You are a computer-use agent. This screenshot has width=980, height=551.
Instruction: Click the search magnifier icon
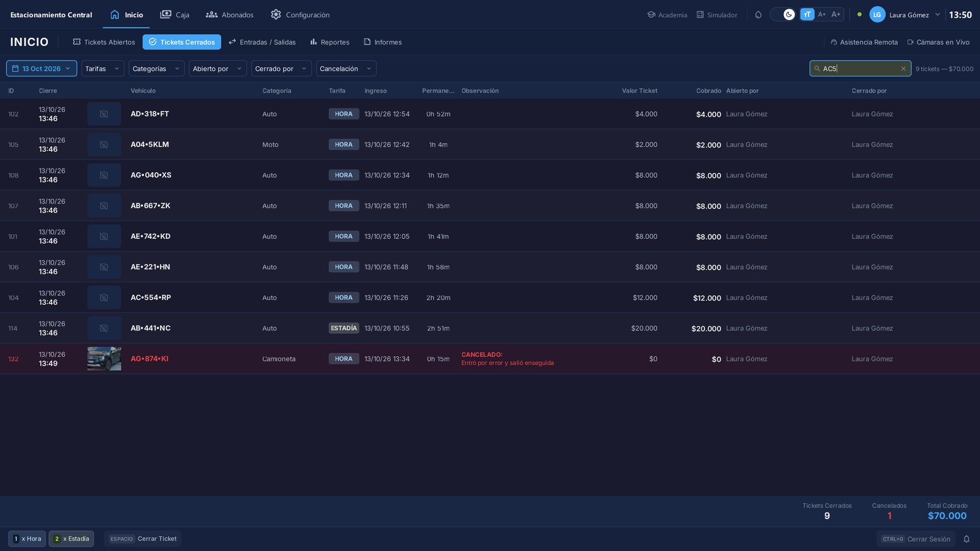pyautogui.click(x=817, y=69)
